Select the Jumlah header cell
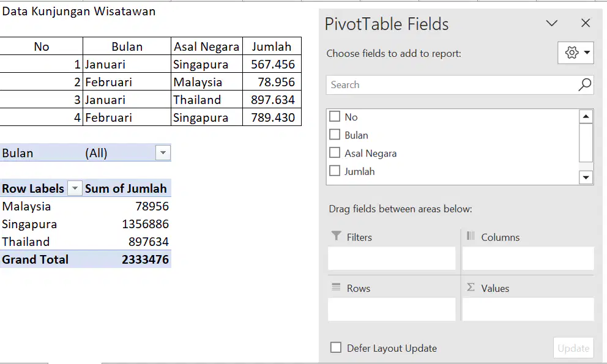Screen dimensions: 607x364 [x=272, y=46]
